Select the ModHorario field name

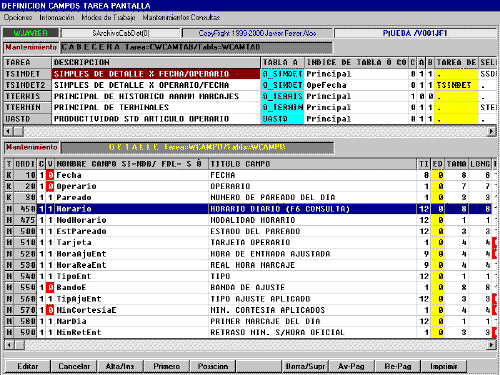[131, 220]
